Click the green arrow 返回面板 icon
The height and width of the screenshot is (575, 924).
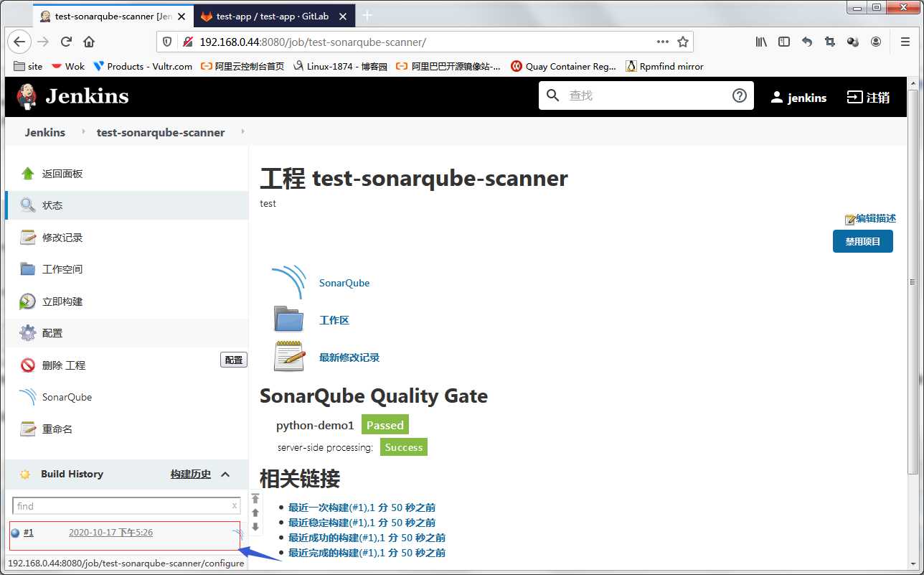click(27, 173)
